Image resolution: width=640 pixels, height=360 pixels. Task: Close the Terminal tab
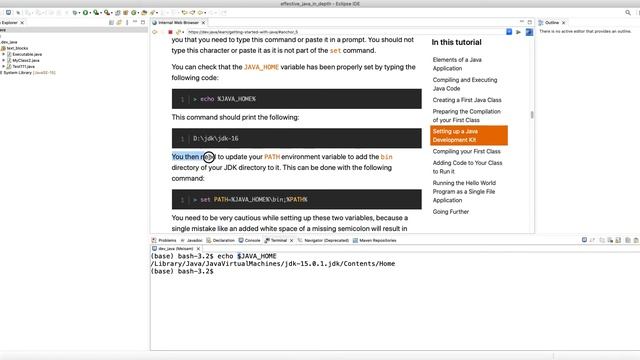[291, 240]
